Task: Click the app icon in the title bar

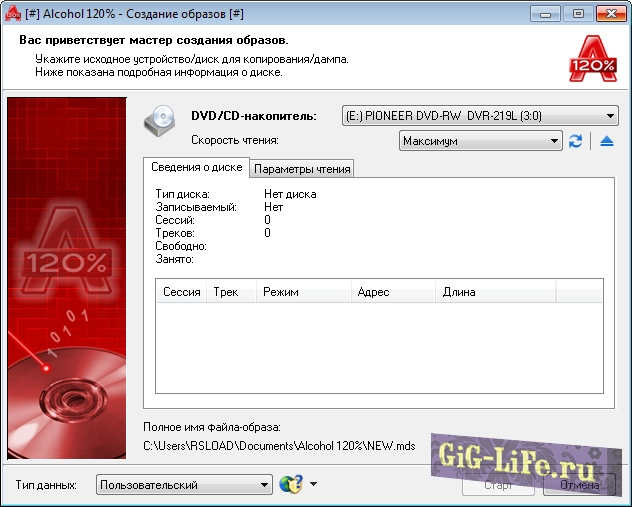Action: pyautogui.click(x=15, y=14)
